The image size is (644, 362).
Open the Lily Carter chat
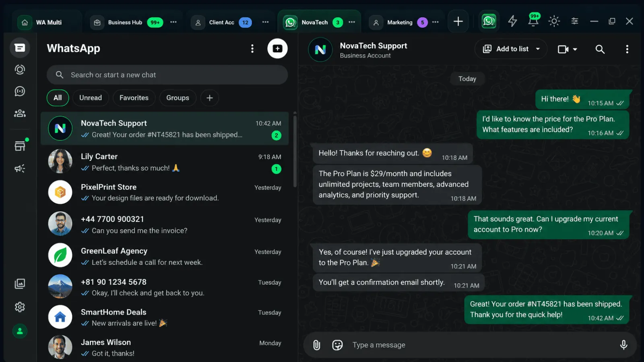pos(165,162)
